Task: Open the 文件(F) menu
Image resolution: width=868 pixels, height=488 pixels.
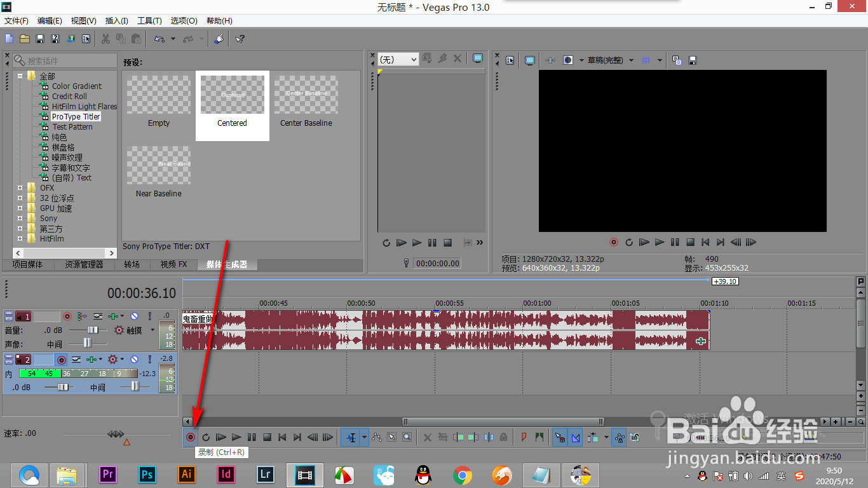Action: [17, 21]
